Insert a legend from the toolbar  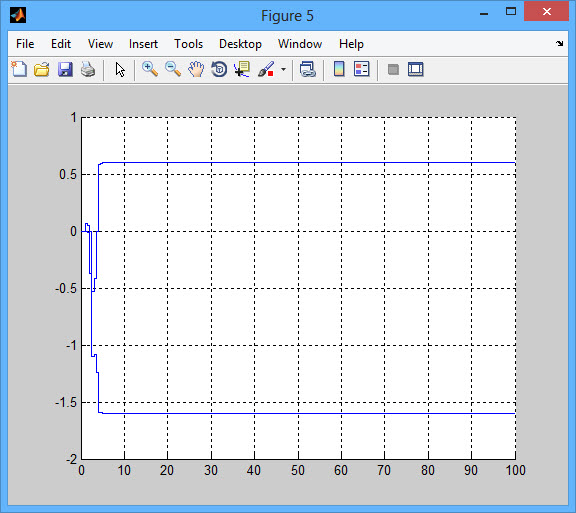coord(361,69)
